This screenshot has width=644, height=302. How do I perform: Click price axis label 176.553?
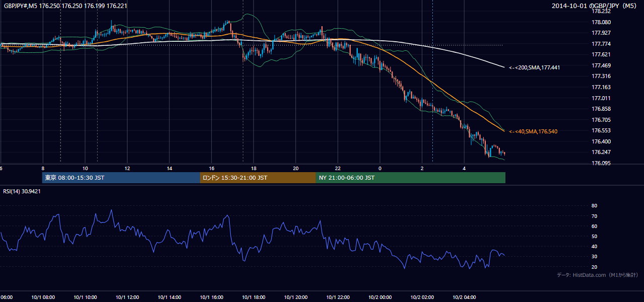601,130
